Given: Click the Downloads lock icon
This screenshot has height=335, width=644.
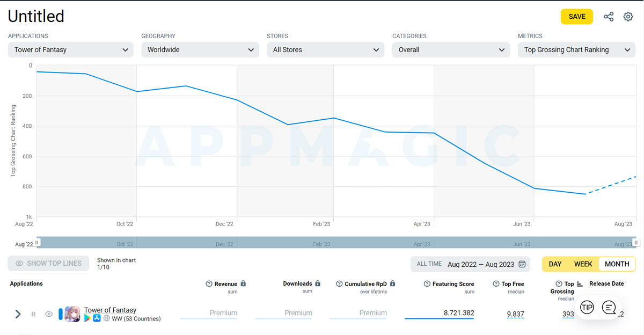Looking at the screenshot, I should pyautogui.click(x=318, y=283).
